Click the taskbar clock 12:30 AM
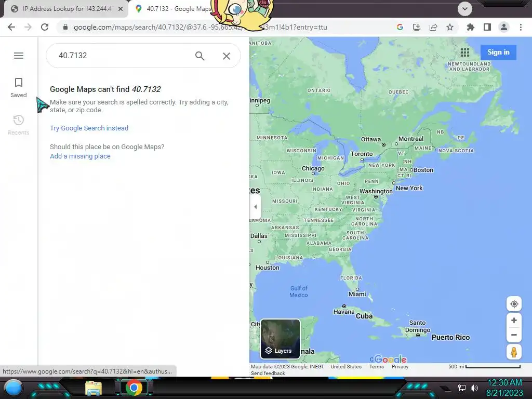 point(504,383)
